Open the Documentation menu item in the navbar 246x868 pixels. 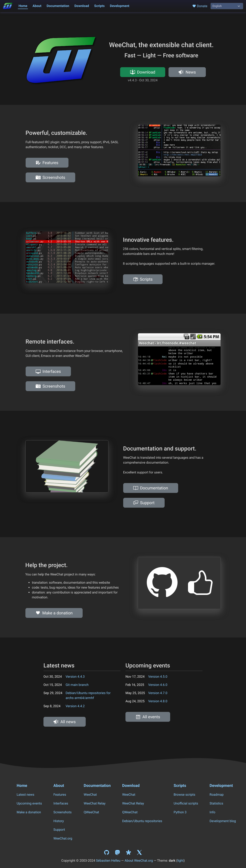point(58,6)
